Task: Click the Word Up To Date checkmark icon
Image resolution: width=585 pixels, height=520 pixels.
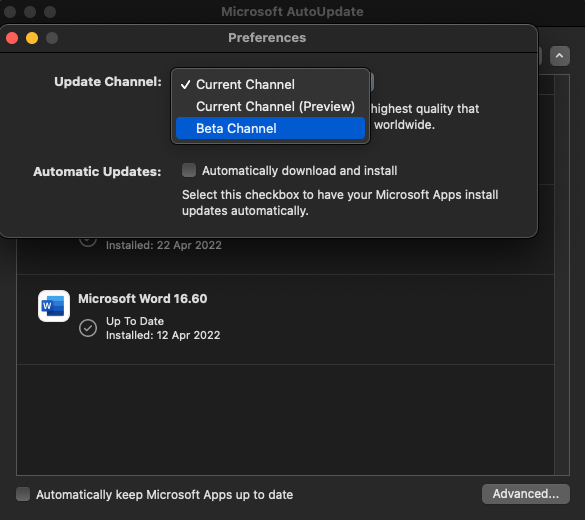Action: (x=88, y=328)
